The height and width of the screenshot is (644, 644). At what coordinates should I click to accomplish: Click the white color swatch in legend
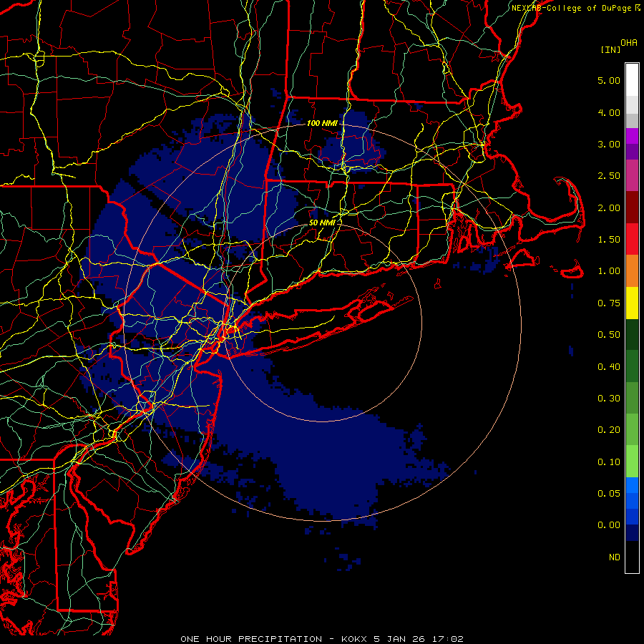click(632, 80)
